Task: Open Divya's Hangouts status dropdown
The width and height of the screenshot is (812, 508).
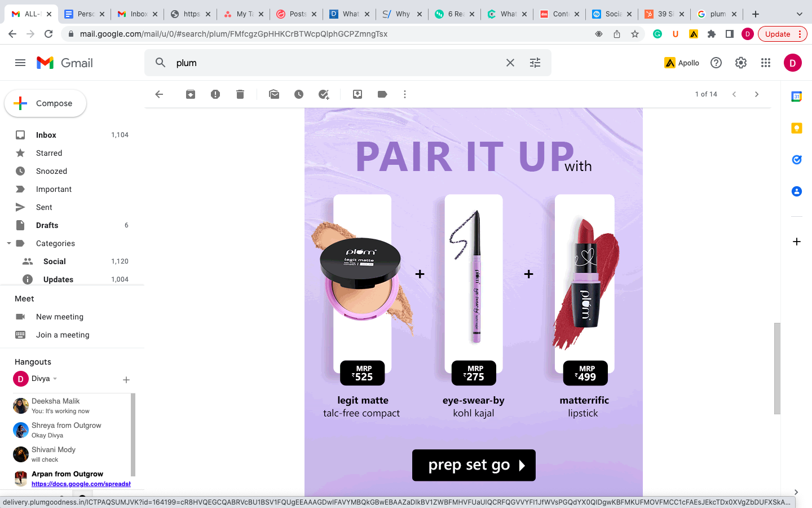Action: click(55, 379)
